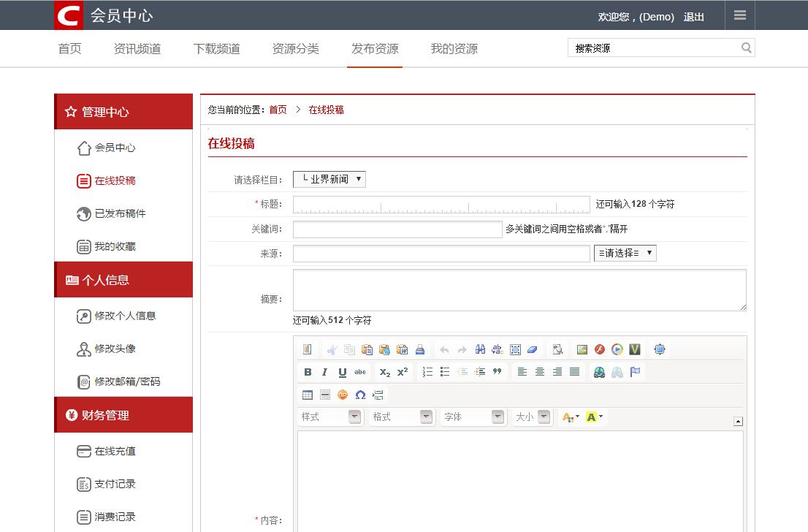The width and height of the screenshot is (808, 532).
Task: Open the 我的资源 nav tab
Action: click(454, 49)
